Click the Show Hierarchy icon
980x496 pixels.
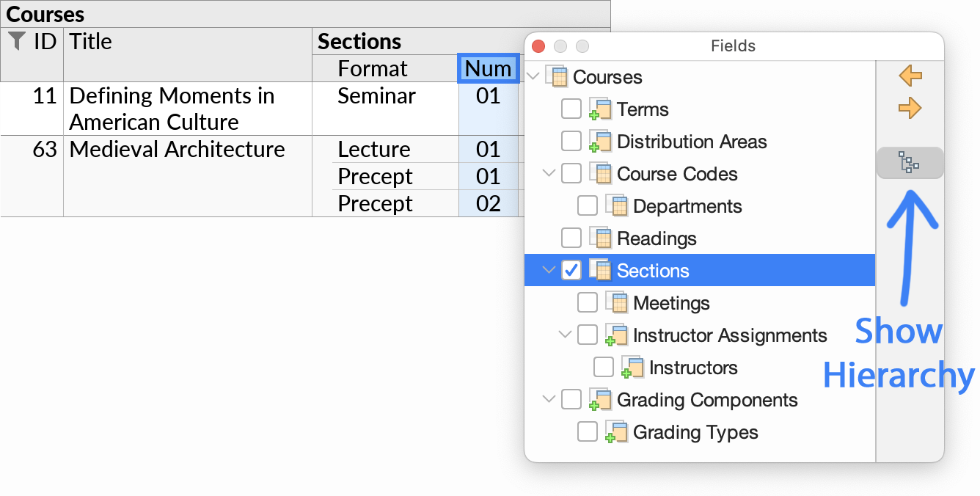coord(910,162)
